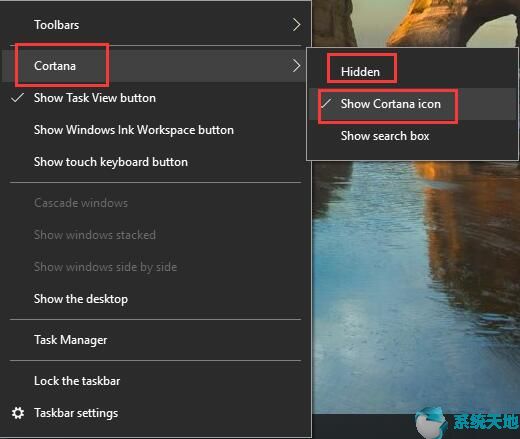Click the gear icon beside Taskbar settings
The image size is (520, 439).
(x=18, y=413)
